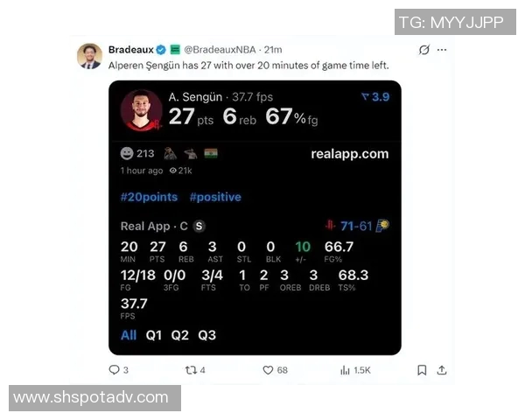
Task: Click the green affiliate badge
Action: pos(175,50)
